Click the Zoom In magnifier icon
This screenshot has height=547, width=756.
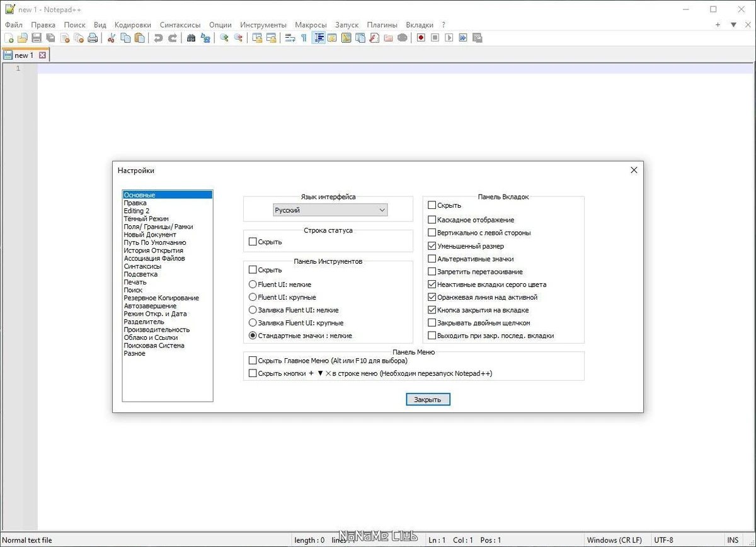(x=224, y=38)
